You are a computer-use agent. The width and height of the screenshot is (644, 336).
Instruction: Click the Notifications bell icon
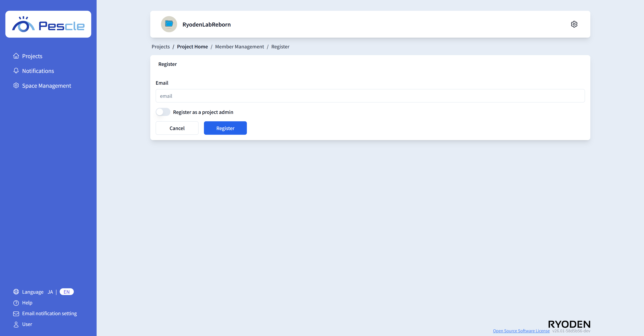[16, 71]
